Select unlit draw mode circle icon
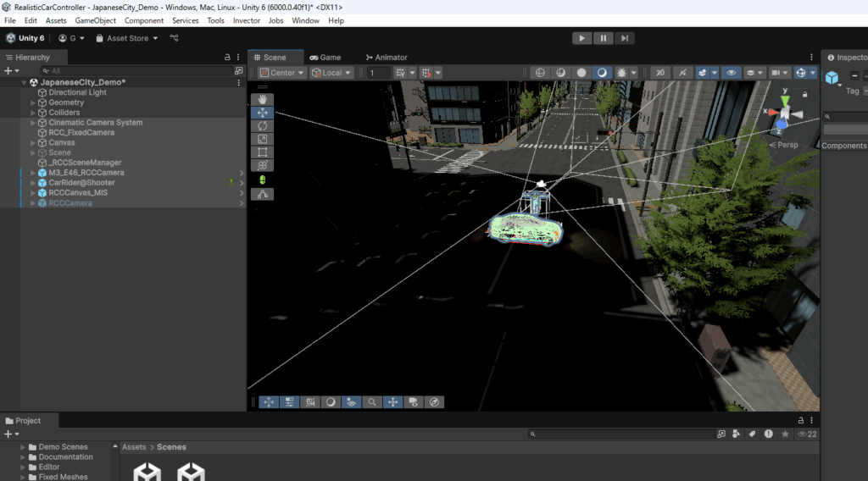This screenshot has width=868, height=481. [x=581, y=73]
